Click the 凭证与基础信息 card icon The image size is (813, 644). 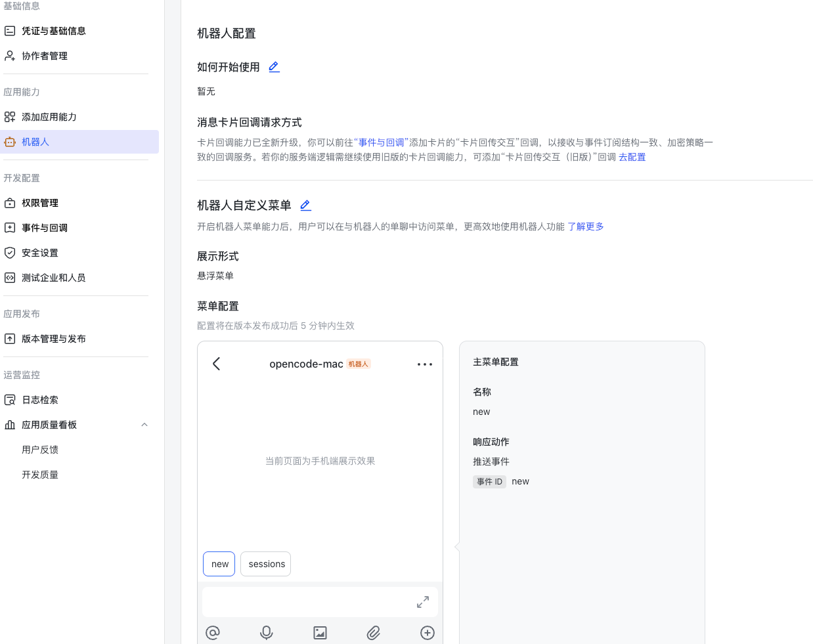point(10,31)
